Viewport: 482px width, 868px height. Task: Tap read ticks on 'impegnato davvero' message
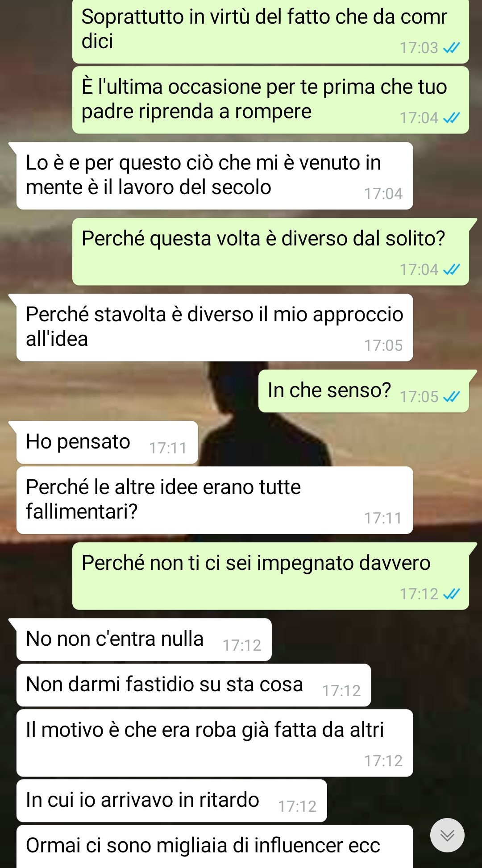click(451, 594)
